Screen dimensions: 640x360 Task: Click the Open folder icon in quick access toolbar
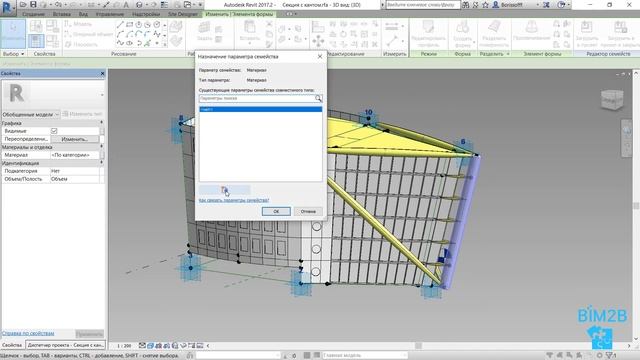[23, 4]
